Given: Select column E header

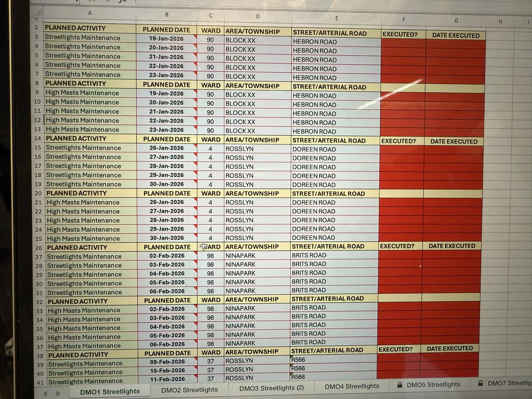Looking at the screenshot, I should coord(336,18).
